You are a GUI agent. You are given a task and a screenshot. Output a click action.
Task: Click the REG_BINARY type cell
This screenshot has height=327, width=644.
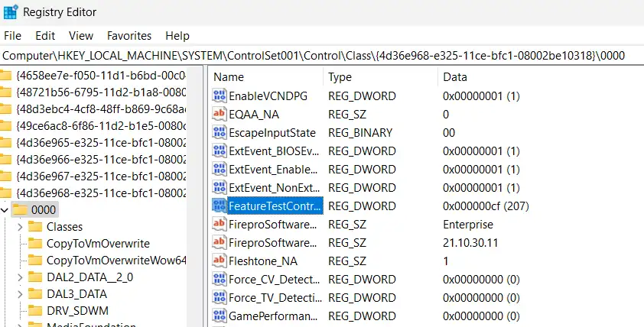click(x=360, y=132)
